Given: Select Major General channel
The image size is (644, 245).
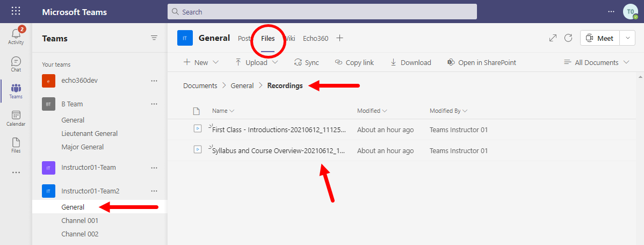Looking at the screenshot, I should click(x=82, y=147).
